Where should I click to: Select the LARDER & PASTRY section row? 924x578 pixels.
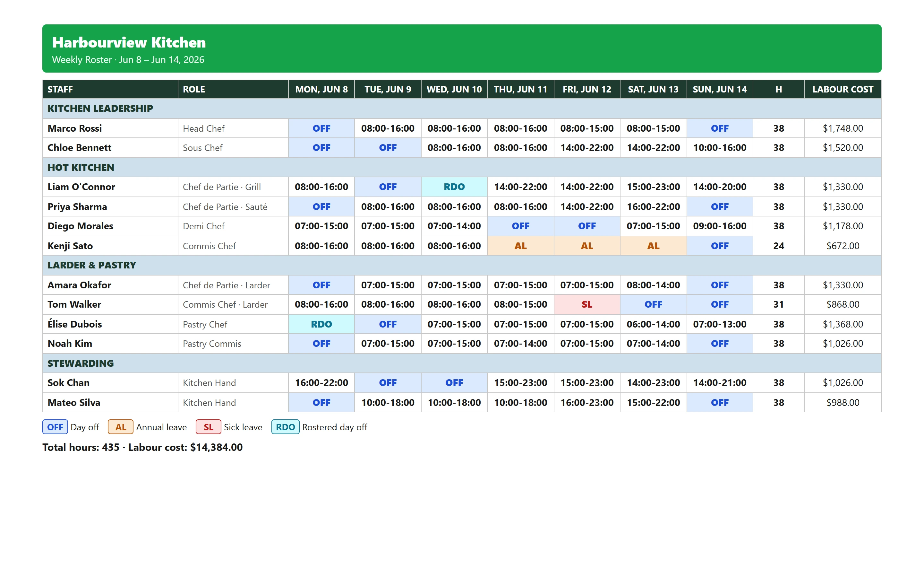click(462, 265)
